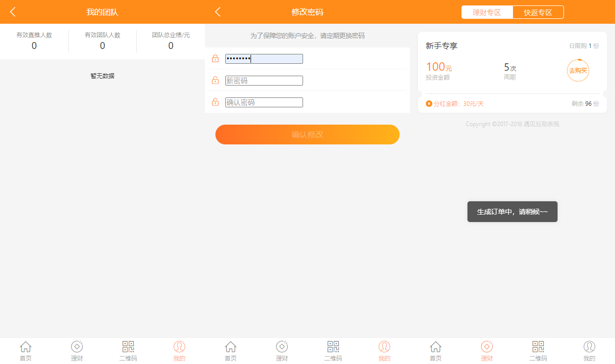The height and width of the screenshot is (364, 615).
Task: Click the lock icon beside 新密码 field
Action: (x=215, y=80)
